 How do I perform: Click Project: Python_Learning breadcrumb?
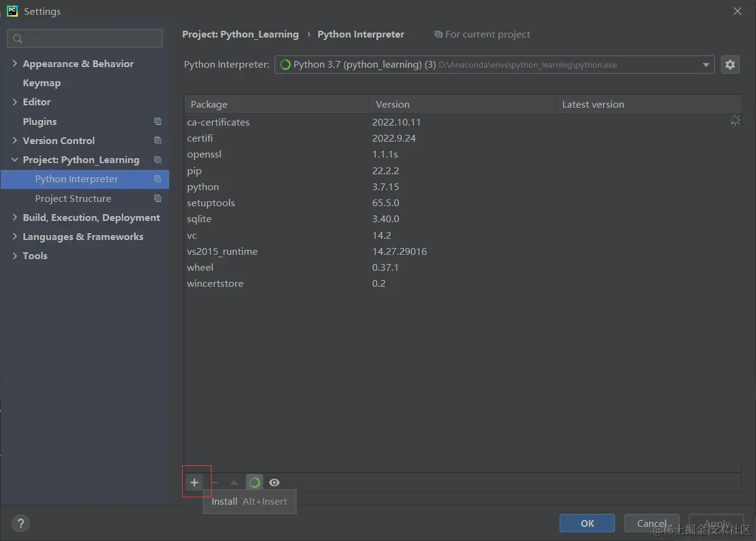241,34
